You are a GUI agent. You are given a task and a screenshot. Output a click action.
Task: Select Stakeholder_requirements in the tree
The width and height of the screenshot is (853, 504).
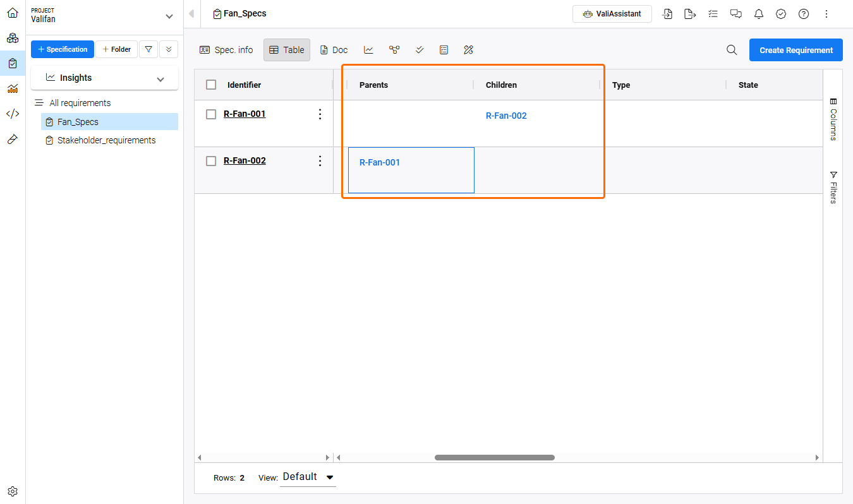[106, 140]
